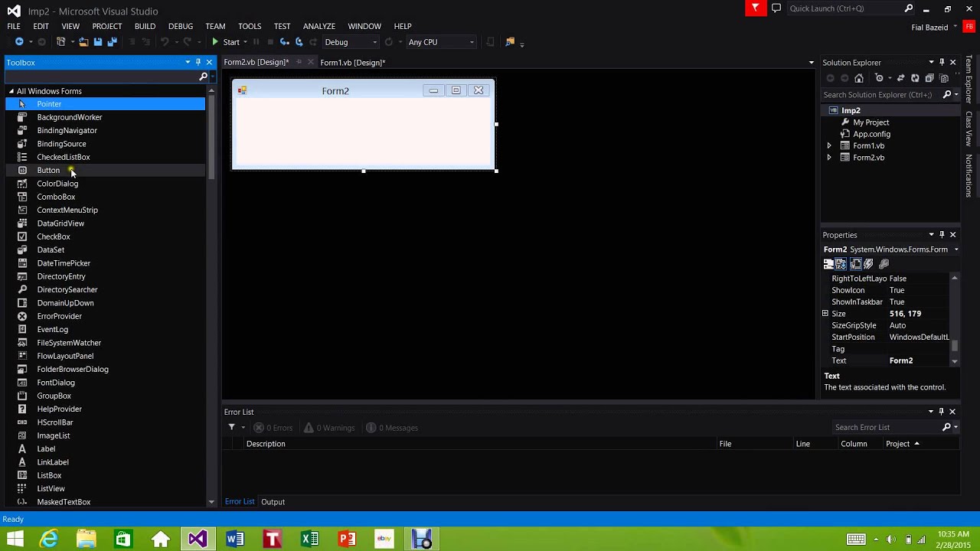Image resolution: width=980 pixels, height=551 pixels.
Task: Click the Start debugging button
Action: coord(227,42)
